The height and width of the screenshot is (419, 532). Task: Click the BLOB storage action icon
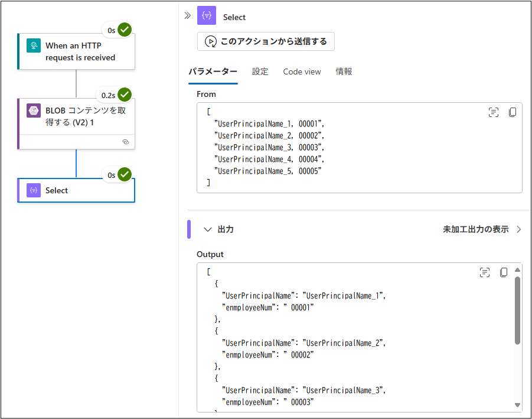click(34, 111)
